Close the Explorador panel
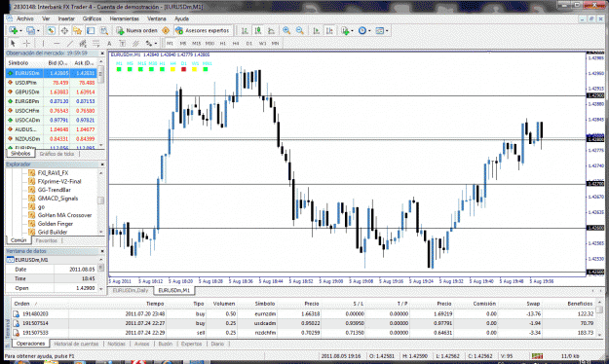Screen dimensions: 609x364 [102, 164]
